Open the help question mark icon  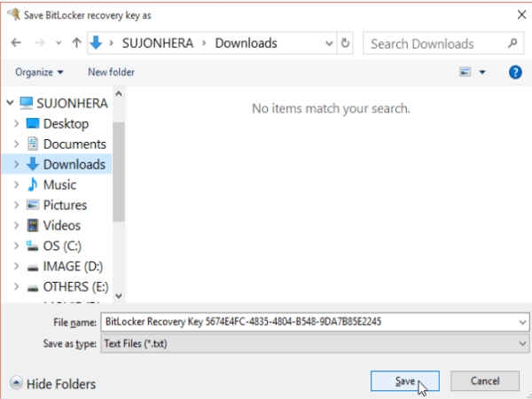[x=515, y=73]
